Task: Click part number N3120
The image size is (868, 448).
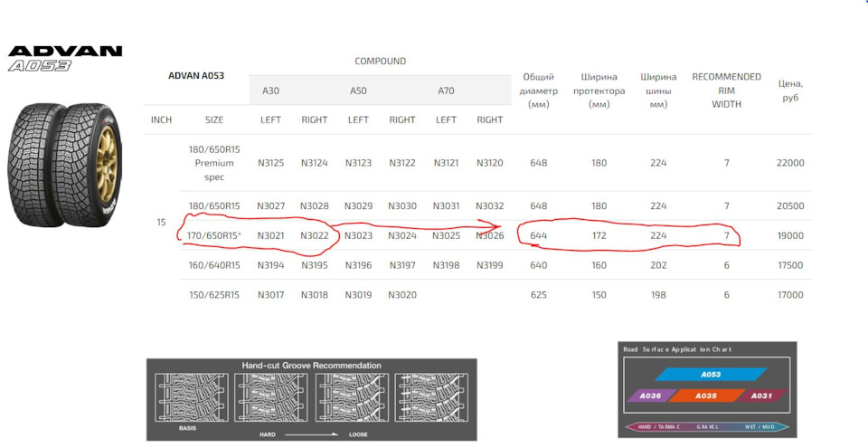Action: [x=490, y=163]
